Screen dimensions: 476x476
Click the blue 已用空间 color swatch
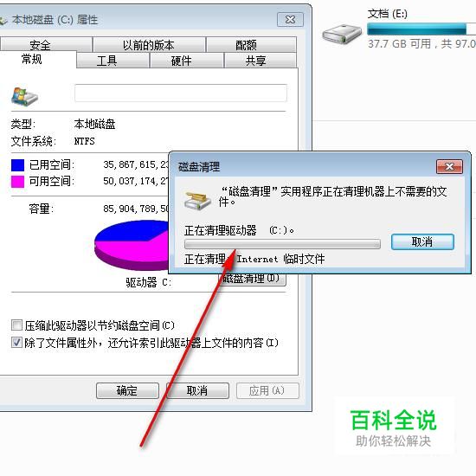pos(17,164)
